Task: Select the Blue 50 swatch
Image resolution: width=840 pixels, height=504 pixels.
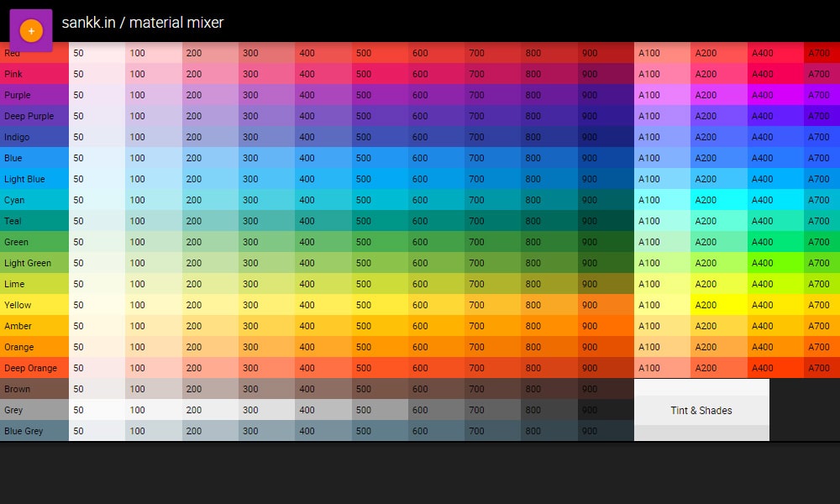Action: (97, 158)
